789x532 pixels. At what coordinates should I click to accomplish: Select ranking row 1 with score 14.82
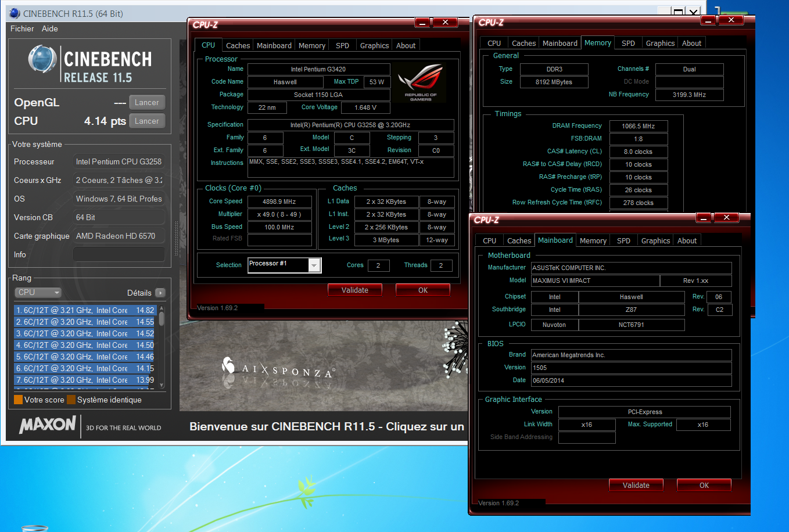point(85,310)
